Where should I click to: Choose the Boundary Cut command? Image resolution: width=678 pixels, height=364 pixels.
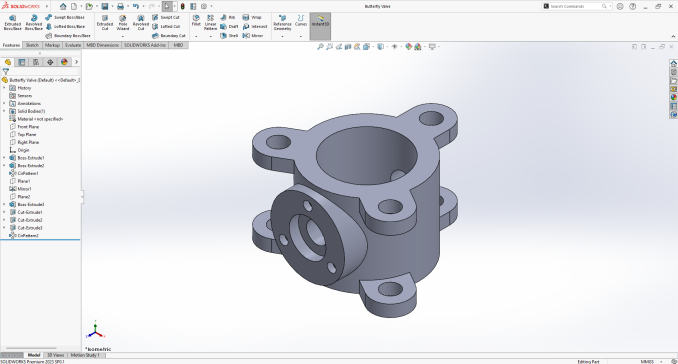169,35
